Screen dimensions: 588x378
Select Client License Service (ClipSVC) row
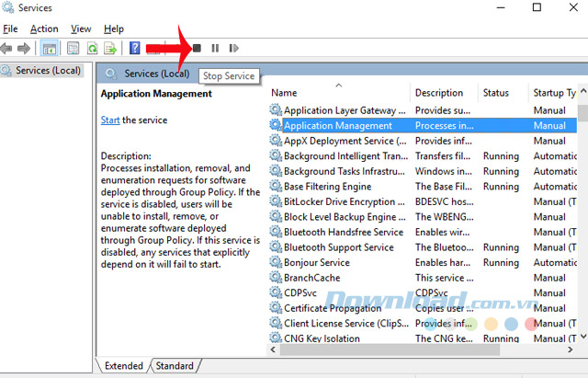click(423, 323)
